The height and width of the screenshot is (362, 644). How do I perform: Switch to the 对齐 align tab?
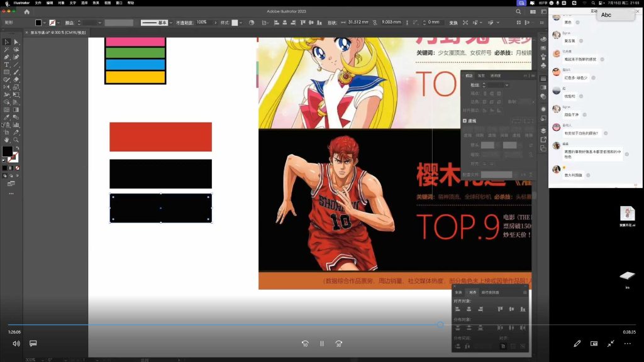(x=473, y=292)
